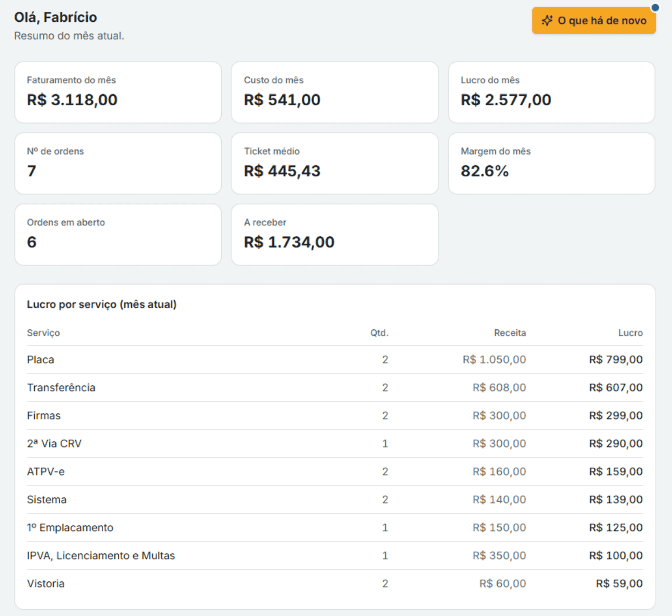The height and width of the screenshot is (616, 672).
Task: Click the sparkle icon in the orange button
Action: click(x=547, y=21)
